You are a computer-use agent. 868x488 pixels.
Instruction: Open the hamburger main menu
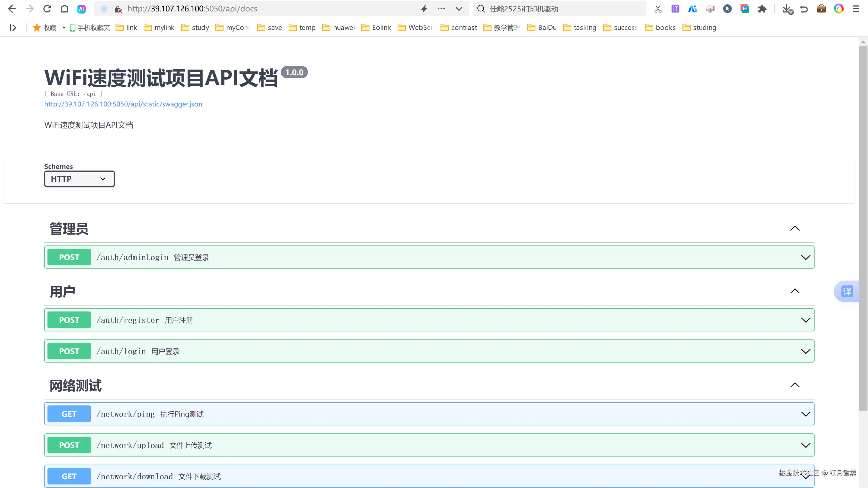(856, 9)
